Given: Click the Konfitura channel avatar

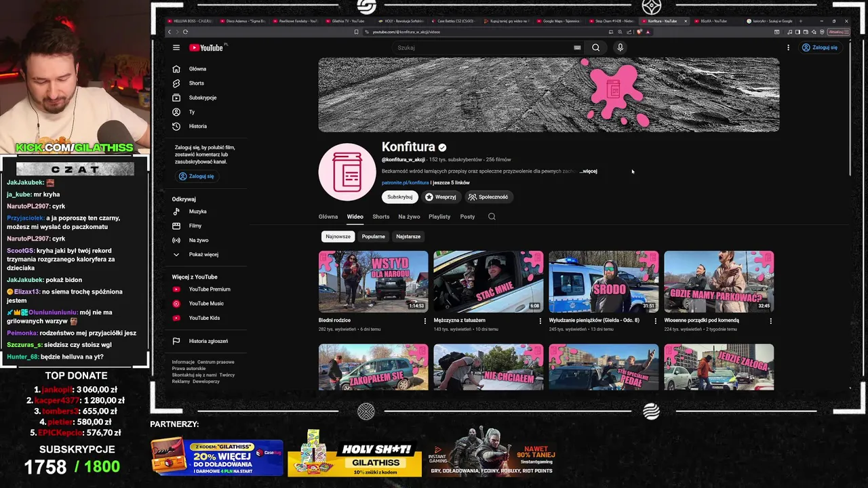Looking at the screenshot, I should tap(347, 172).
